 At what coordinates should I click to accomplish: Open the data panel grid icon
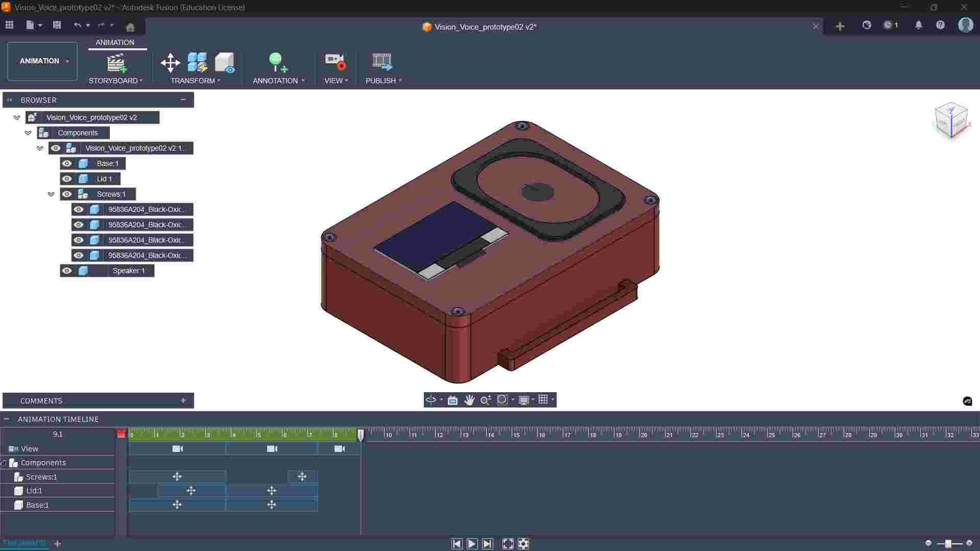9,25
